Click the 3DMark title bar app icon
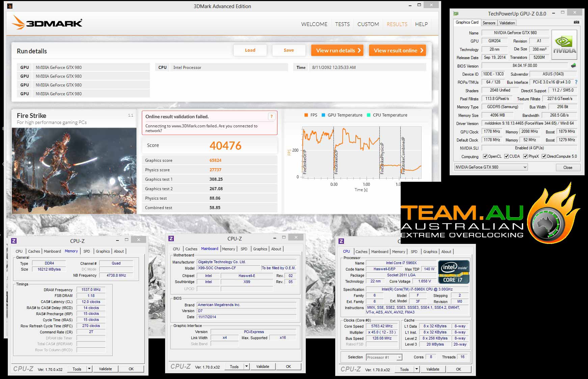 click(x=10, y=6)
